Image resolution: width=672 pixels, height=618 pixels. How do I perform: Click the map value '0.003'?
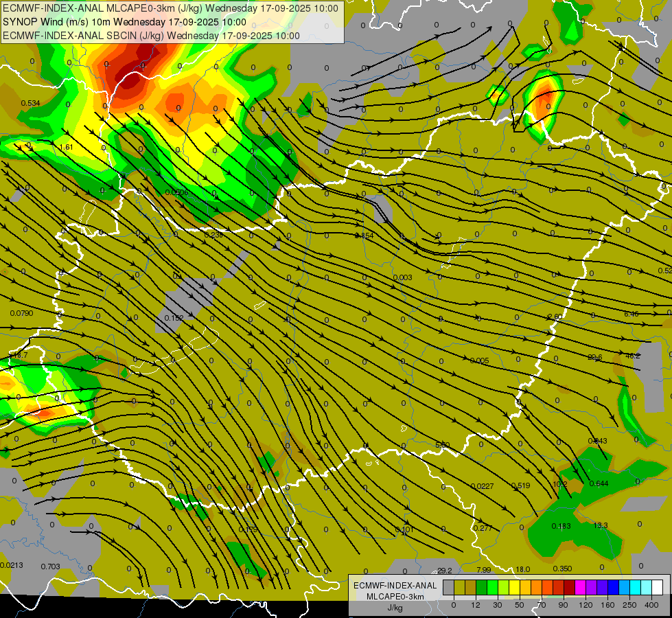tap(402, 277)
